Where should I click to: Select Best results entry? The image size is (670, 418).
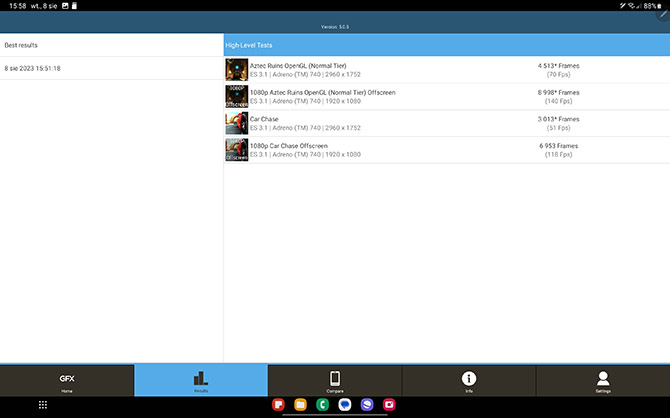click(112, 45)
